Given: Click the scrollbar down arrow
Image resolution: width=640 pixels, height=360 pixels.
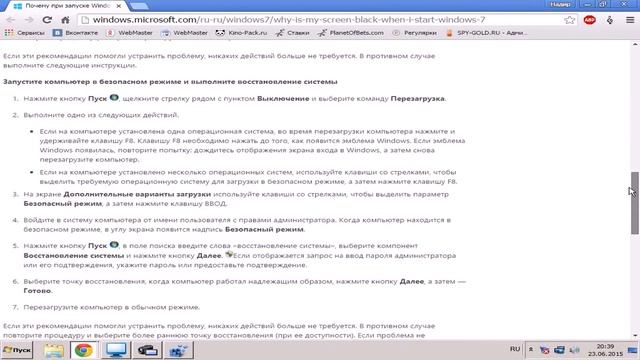Looking at the screenshot, I should click(635, 336).
